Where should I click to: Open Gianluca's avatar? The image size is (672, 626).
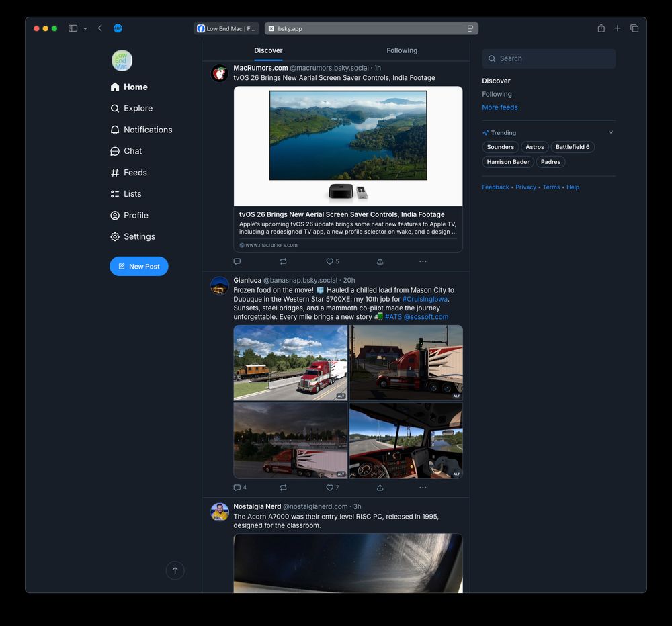pyautogui.click(x=220, y=285)
